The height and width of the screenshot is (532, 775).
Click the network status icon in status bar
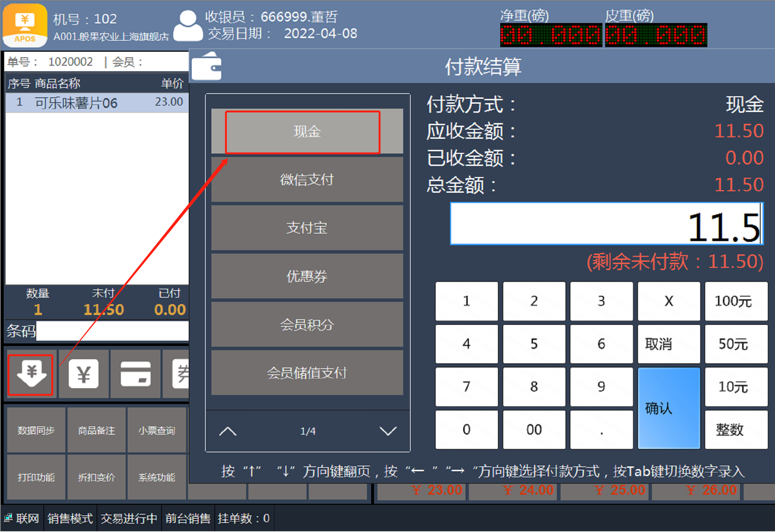point(8,518)
